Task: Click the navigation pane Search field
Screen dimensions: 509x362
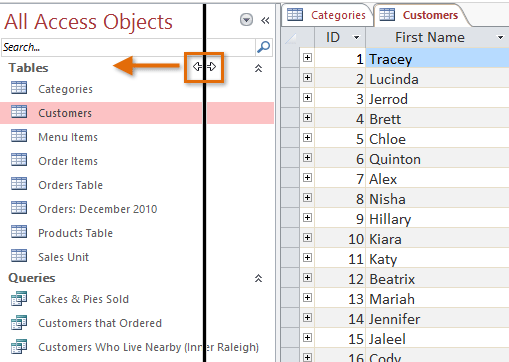Action: tap(128, 47)
